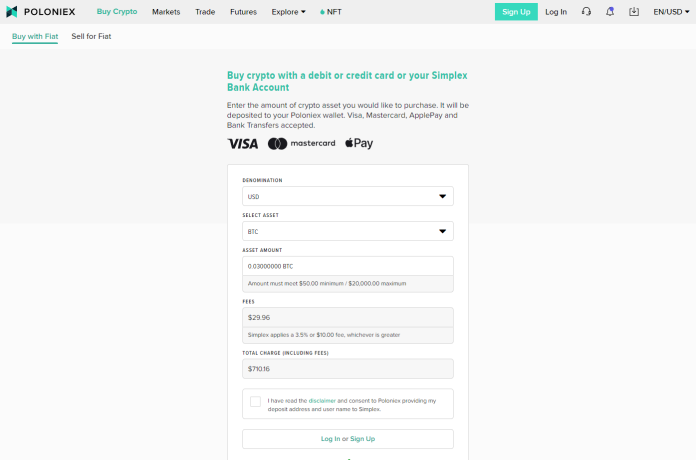
Task: Open the notifications bell
Action: point(610,12)
